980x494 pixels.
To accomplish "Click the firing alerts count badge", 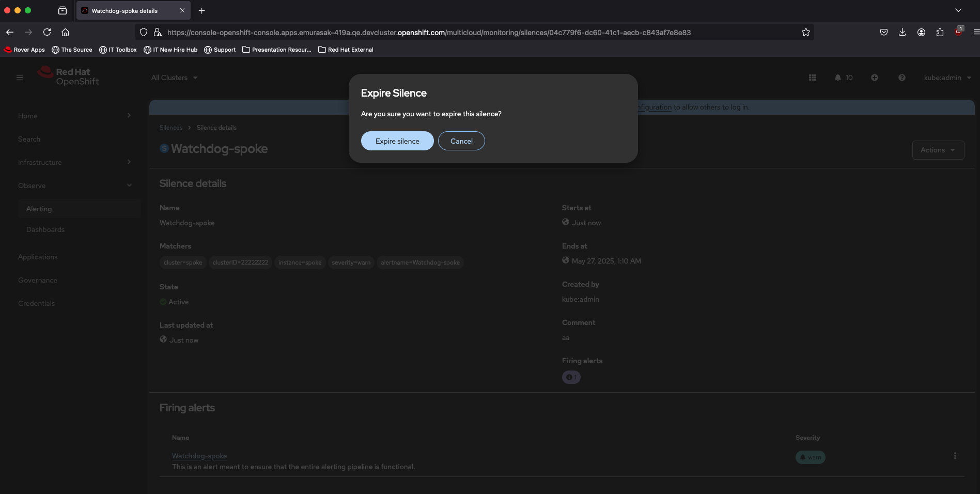I will [571, 377].
